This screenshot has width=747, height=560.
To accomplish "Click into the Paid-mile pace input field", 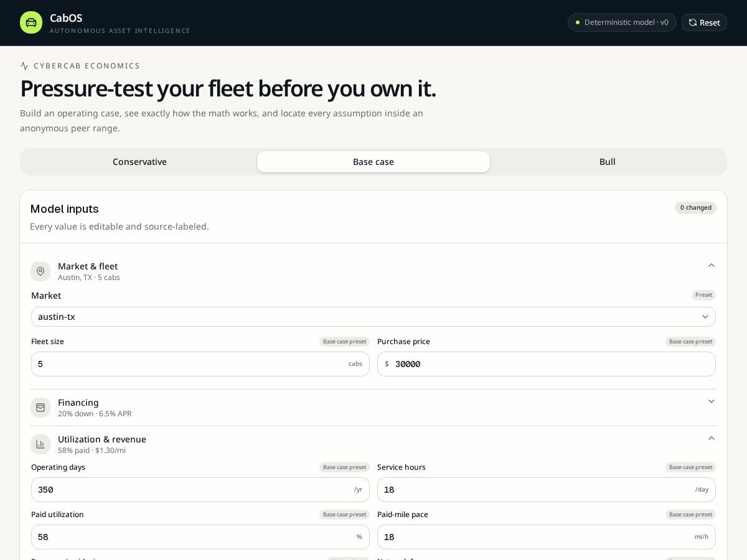I will (x=547, y=537).
